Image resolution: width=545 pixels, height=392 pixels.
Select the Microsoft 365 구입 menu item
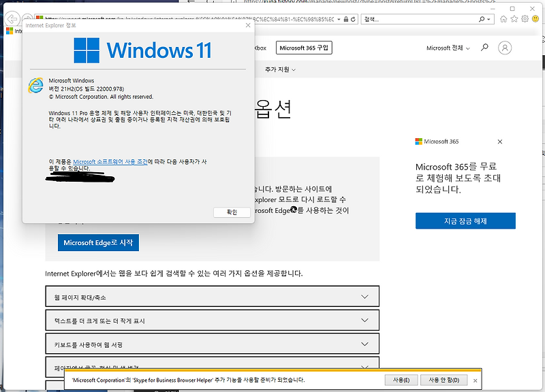(304, 48)
